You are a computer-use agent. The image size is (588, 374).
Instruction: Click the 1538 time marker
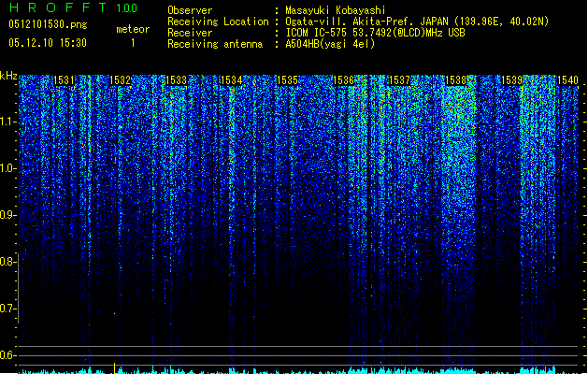pyautogui.click(x=455, y=80)
